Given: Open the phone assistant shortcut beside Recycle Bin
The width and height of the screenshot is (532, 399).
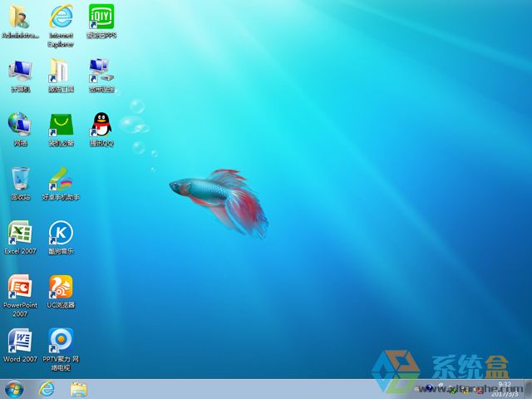Looking at the screenshot, I should coord(61,183).
